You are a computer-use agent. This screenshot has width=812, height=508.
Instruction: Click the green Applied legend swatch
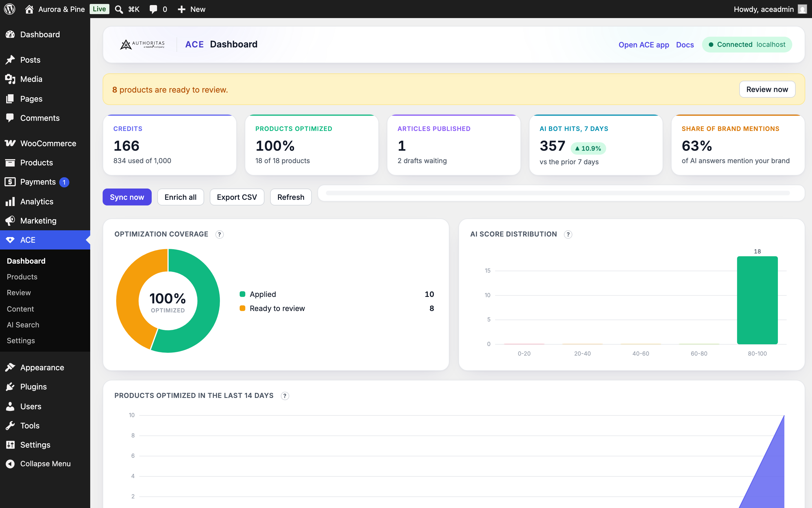pos(242,294)
